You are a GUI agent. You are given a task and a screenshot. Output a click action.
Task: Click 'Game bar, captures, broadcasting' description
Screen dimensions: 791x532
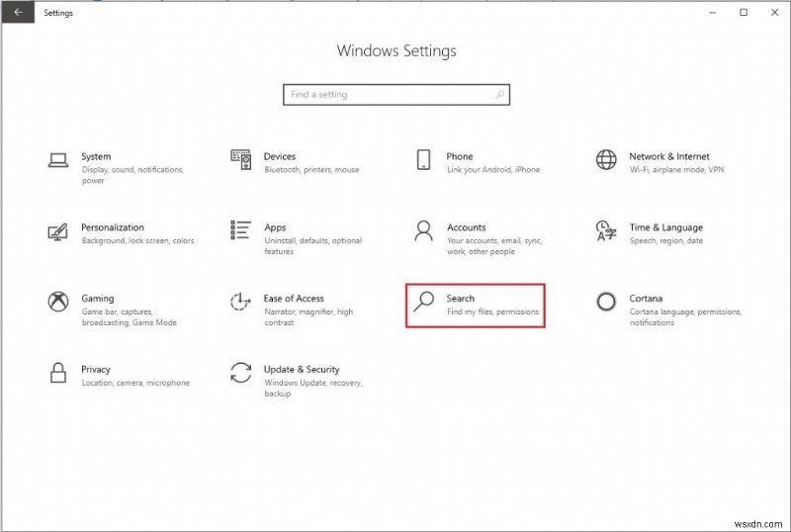[130, 317]
